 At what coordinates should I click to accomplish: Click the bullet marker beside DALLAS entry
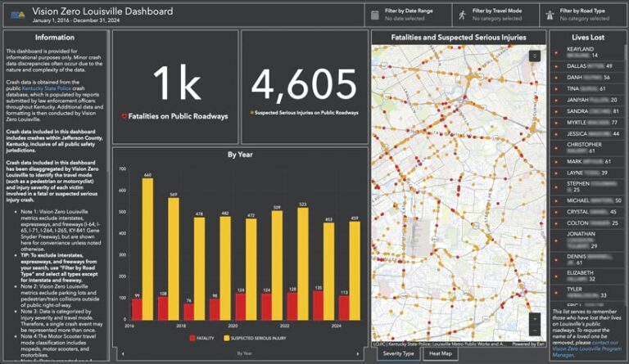(x=556, y=66)
